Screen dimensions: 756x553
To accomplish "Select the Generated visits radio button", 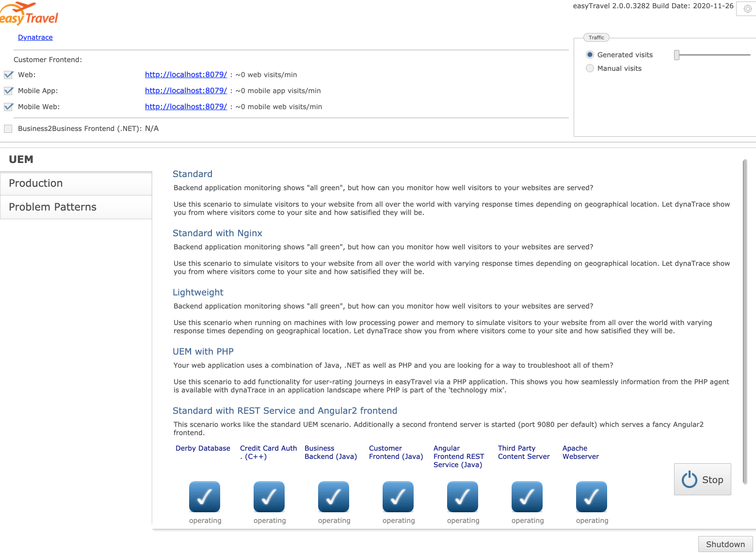I will click(590, 55).
